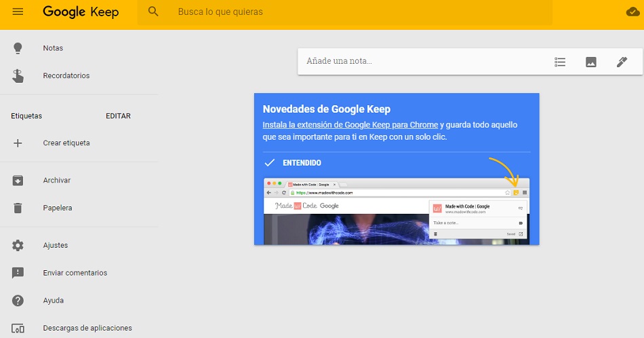Click the Archivar archive box icon
Viewport: 644px width, 338px height.
18,180
